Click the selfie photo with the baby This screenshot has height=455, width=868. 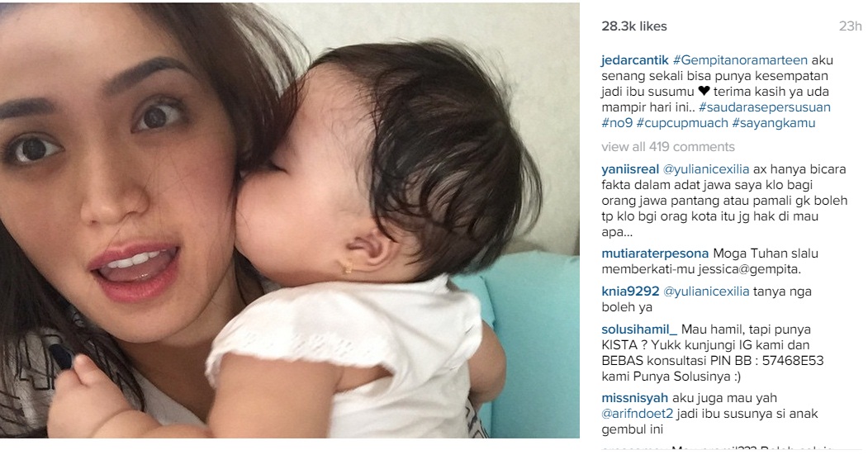290,220
